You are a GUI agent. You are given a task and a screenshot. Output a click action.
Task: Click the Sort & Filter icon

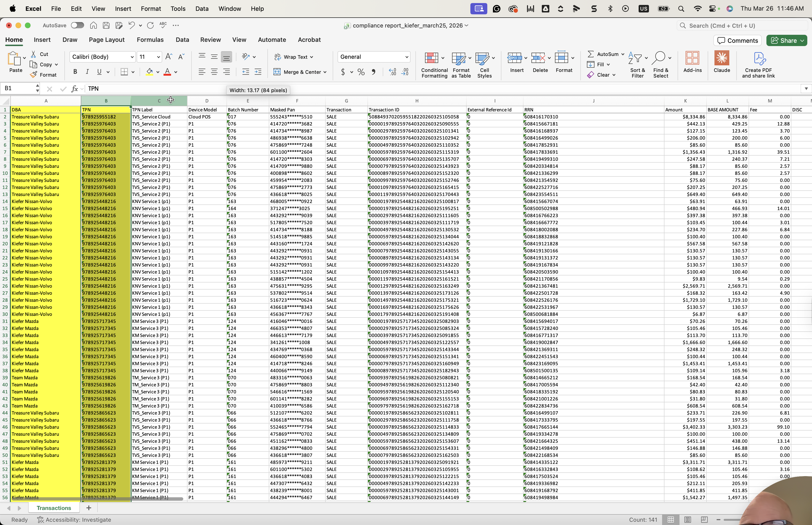[635, 58]
